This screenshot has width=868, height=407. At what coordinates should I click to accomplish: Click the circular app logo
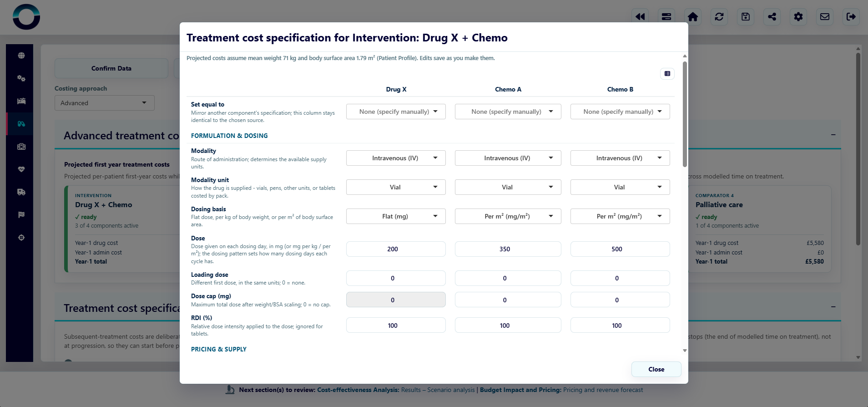pyautogui.click(x=26, y=17)
